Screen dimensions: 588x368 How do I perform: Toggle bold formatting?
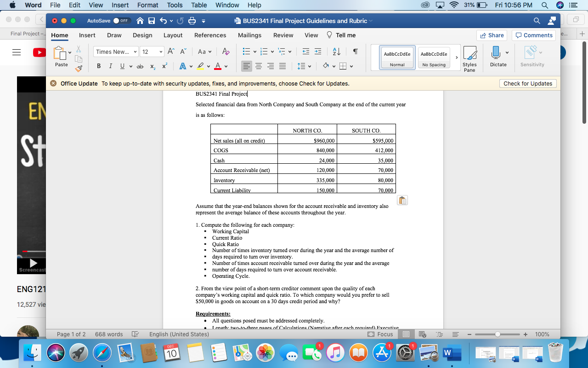(x=98, y=66)
